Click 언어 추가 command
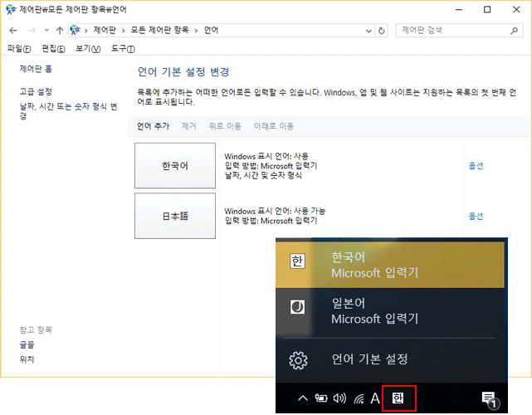Image resolution: width=532 pixels, height=415 pixels. point(153,126)
